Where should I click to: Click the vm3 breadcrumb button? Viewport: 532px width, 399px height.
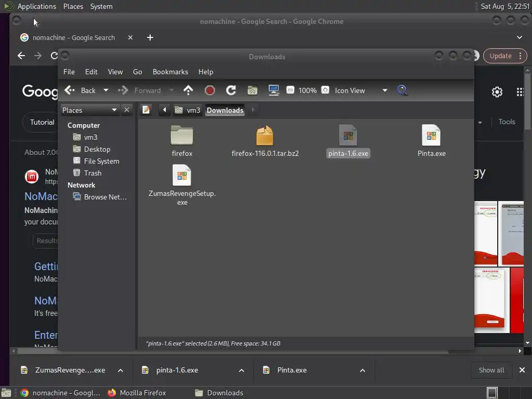coord(188,110)
